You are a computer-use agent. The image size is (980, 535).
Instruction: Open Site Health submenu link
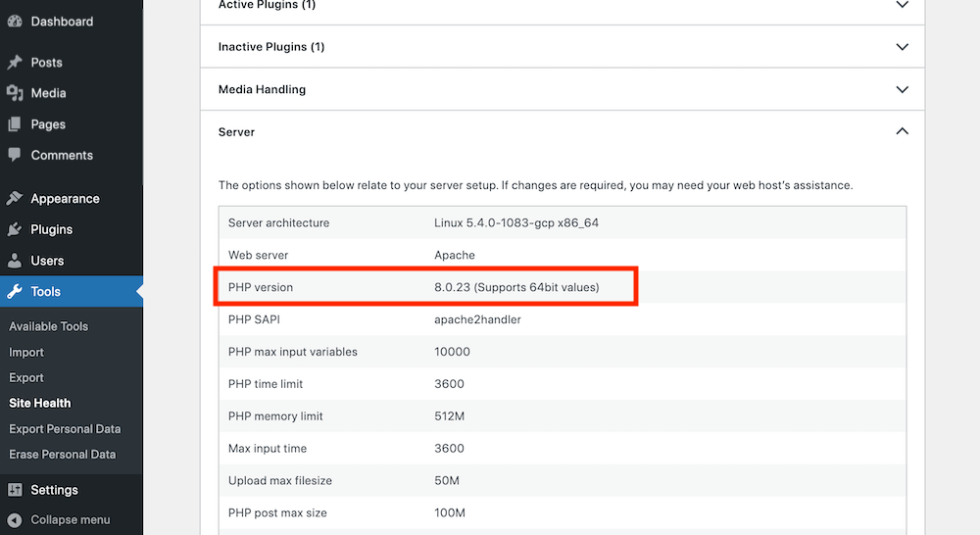(40, 403)
